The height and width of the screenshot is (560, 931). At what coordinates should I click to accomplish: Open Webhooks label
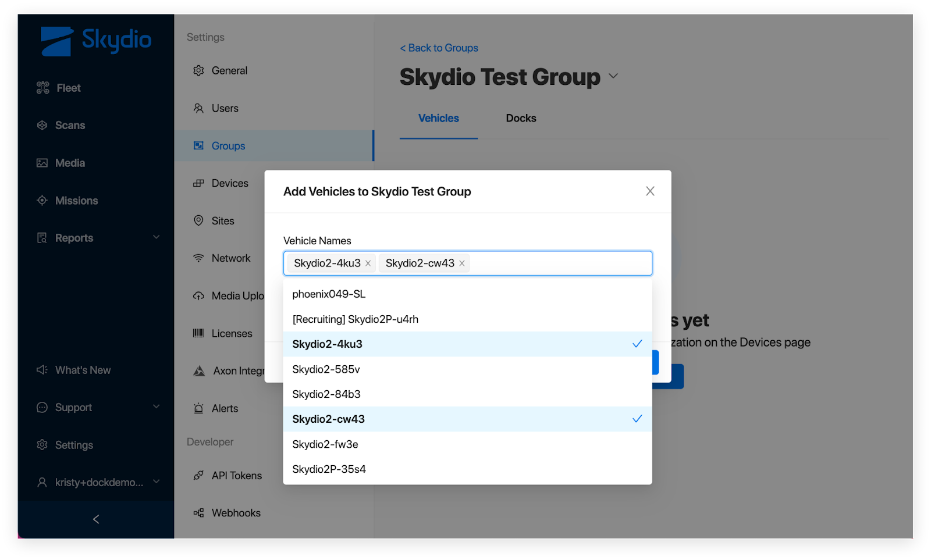[236, 513]
